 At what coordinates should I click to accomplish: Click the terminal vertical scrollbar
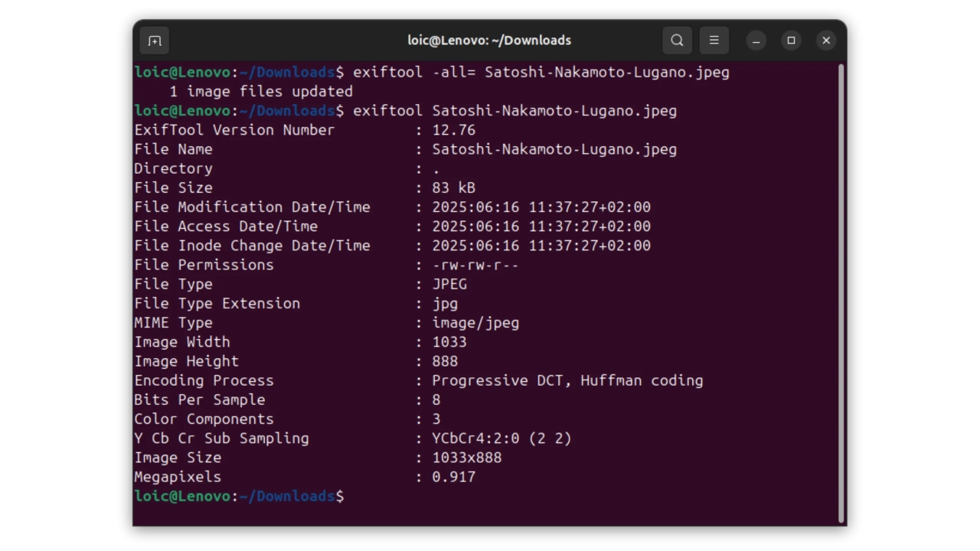841,291
